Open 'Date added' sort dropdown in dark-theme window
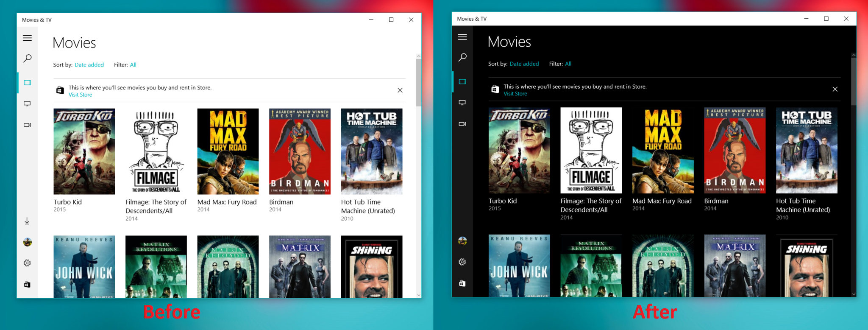The image size is (868, 330). point(524,64)
